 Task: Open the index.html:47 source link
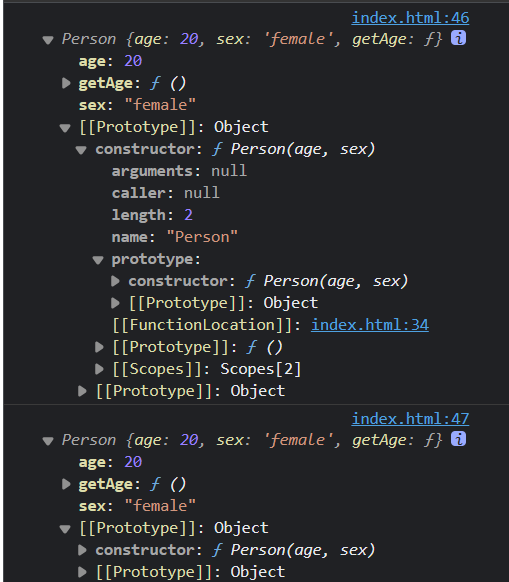[x=410, y=419]
